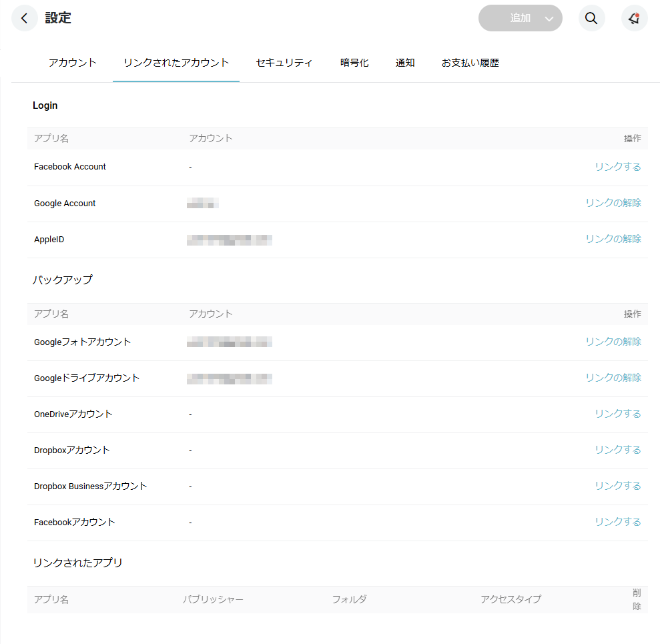
Task: Link the Facebookアカウント for backup
Action: coord(617,522)
